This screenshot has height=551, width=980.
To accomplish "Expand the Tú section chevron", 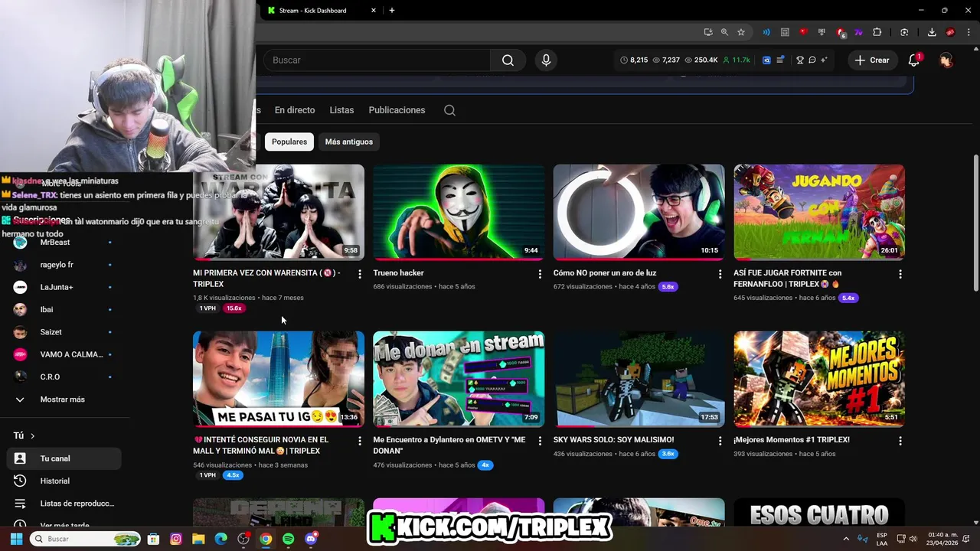I will pos(32,435).
